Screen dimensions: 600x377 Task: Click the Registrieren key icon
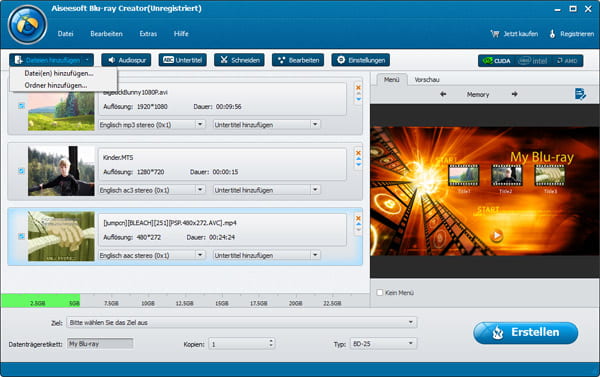point(552,34)
